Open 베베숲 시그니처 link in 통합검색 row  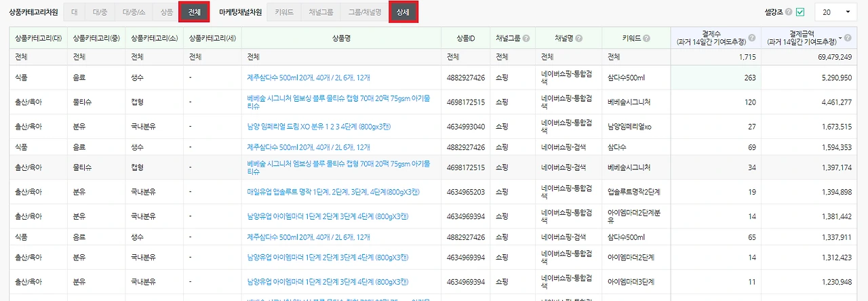tap(339, 102)
